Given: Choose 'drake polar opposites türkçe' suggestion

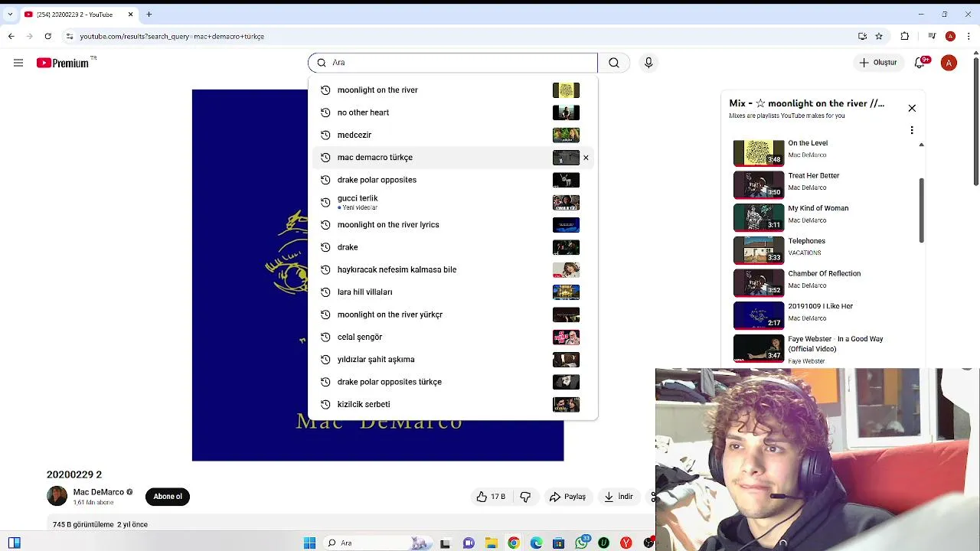Looking at the screenshot, I should coord(452,382).
